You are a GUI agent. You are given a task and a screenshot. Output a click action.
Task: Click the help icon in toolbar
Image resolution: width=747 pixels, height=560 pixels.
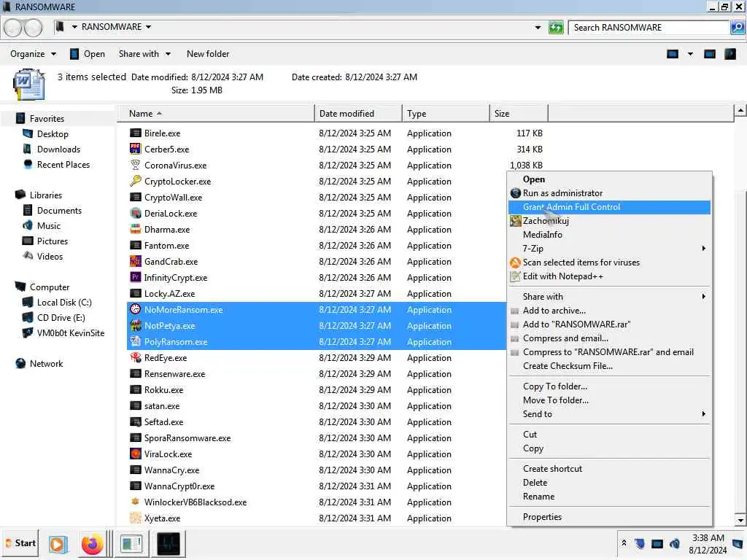(x=730, y=54)
